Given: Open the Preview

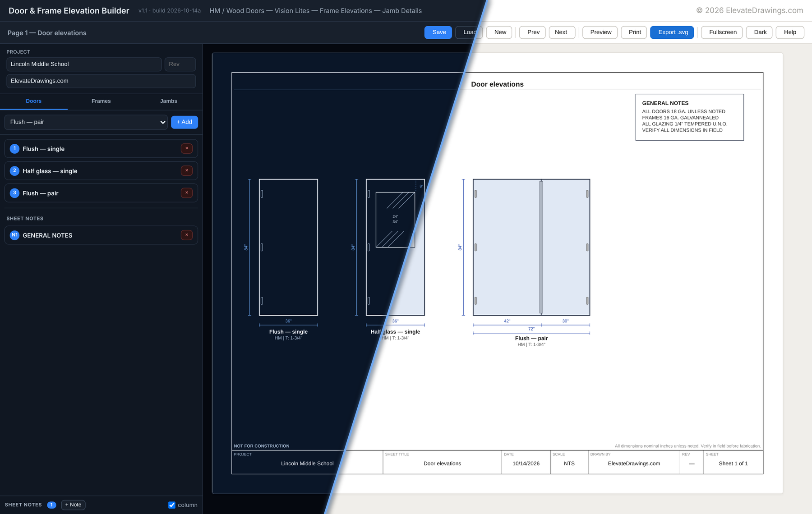Looking at the screenshot, I should [x=600, y=32].
